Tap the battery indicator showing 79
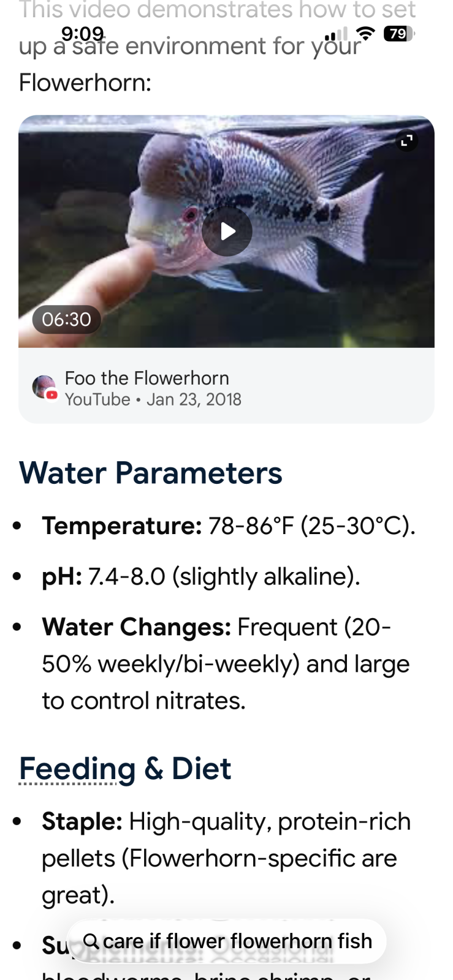Screen dimensions: 453x980 coord(398,34)
